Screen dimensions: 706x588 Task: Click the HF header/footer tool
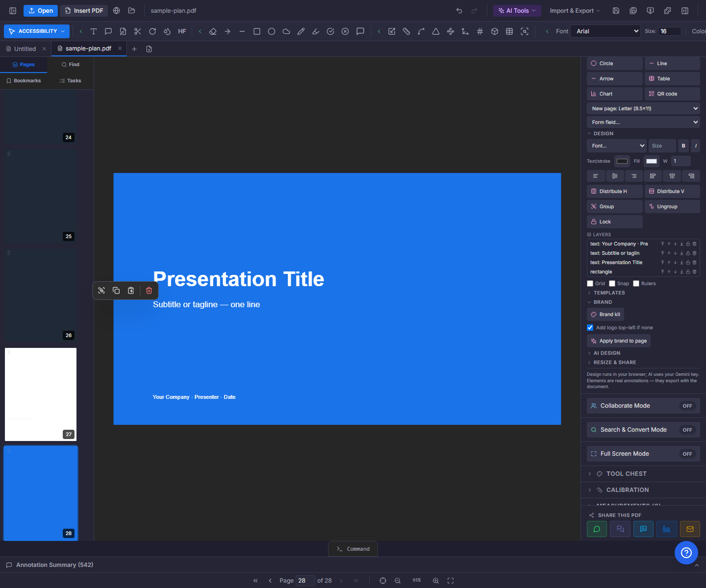(182, 31)
